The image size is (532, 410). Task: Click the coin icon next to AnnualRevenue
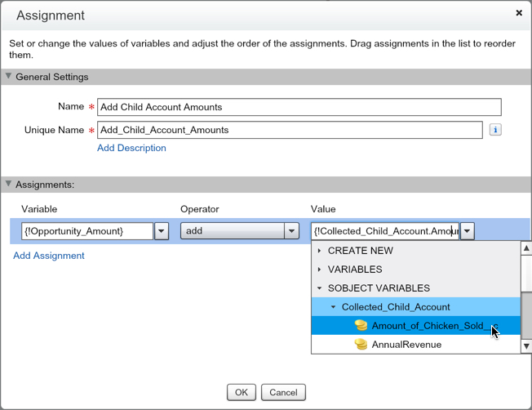(361, 345)
